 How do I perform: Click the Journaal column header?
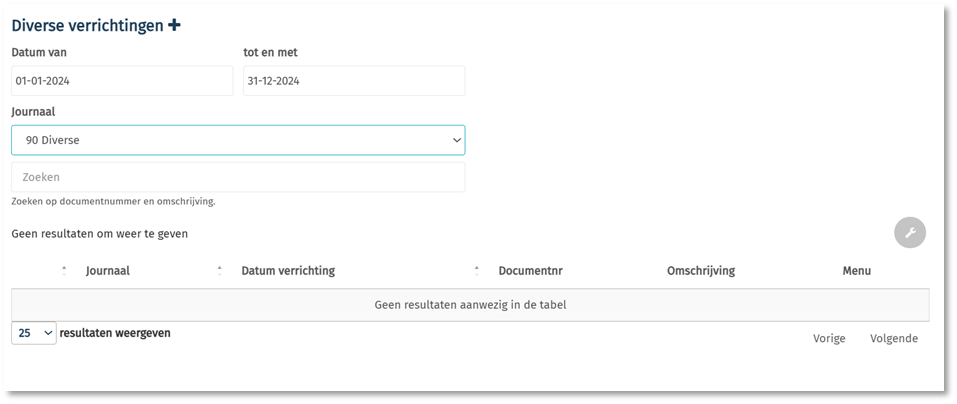(x=107, y=271)
